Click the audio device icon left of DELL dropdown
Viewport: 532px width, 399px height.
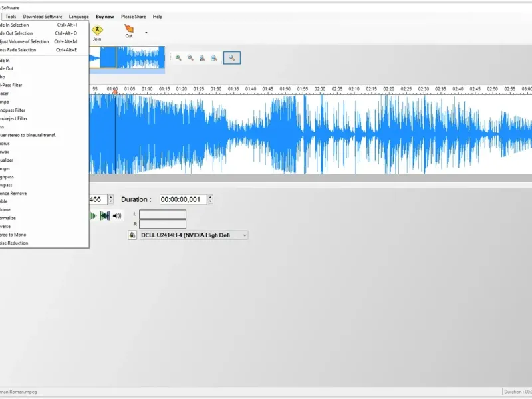[x=132, y=235]
